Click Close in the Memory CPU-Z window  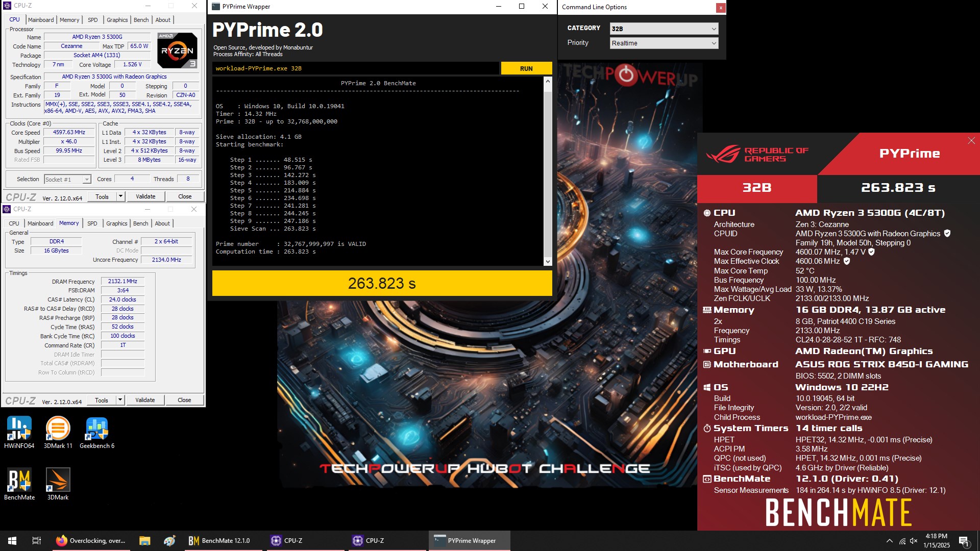184,400
